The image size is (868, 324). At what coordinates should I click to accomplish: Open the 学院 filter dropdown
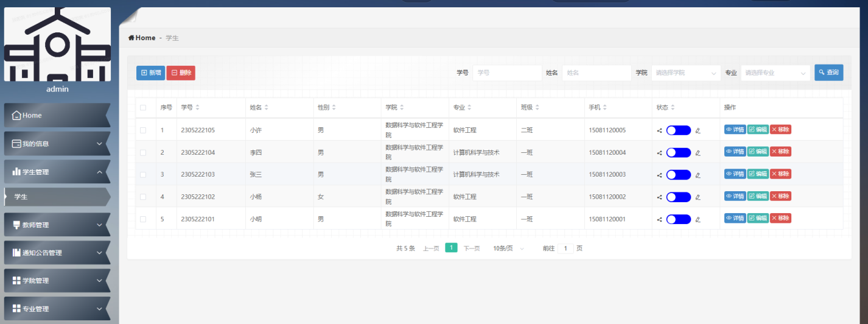pos(686,72)
